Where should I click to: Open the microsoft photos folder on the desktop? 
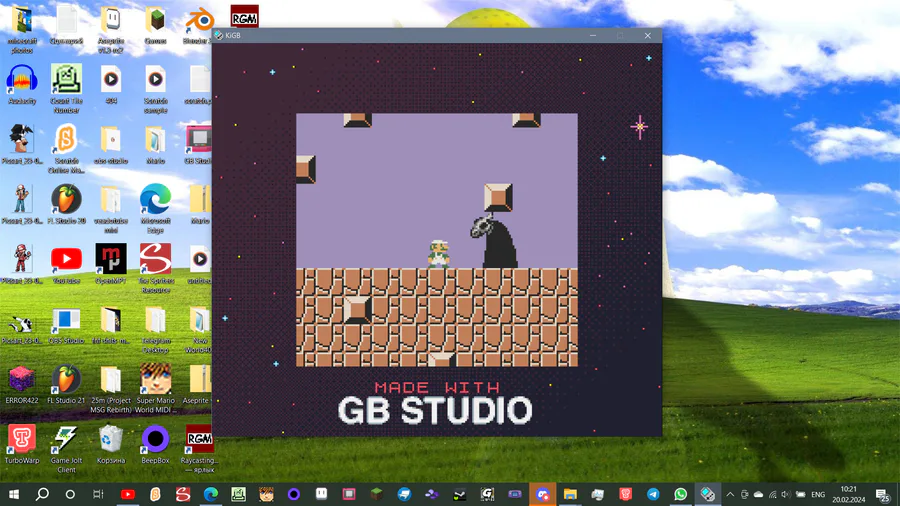tap(22, 30)
